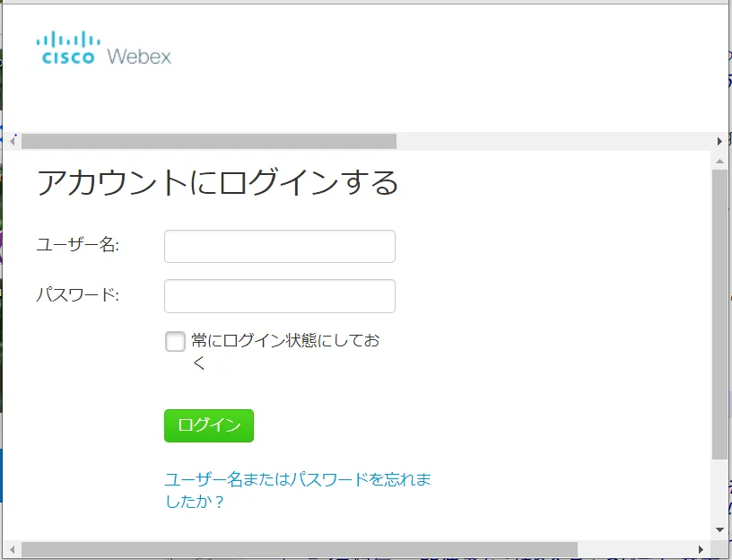Click the down arrow on the vertical scrollbar

[719, 529]
